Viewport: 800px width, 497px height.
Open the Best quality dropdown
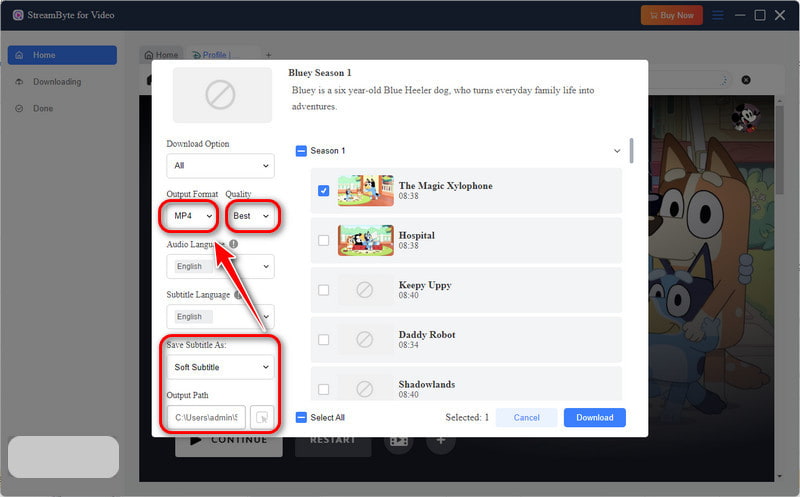[x=251, y=216]
